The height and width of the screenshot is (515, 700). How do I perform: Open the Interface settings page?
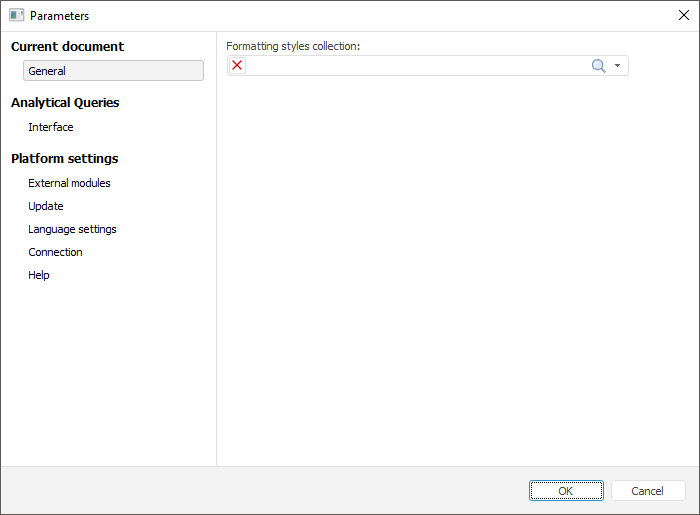pos(51,127)
